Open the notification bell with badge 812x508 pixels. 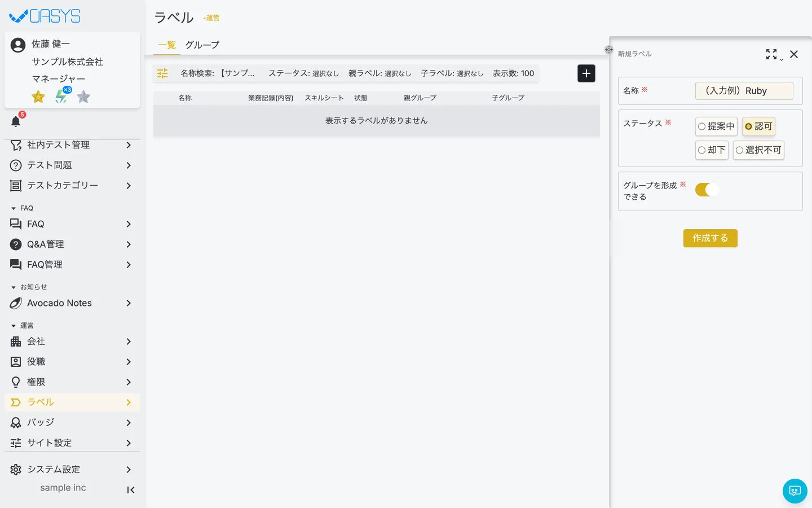[16, 121]
